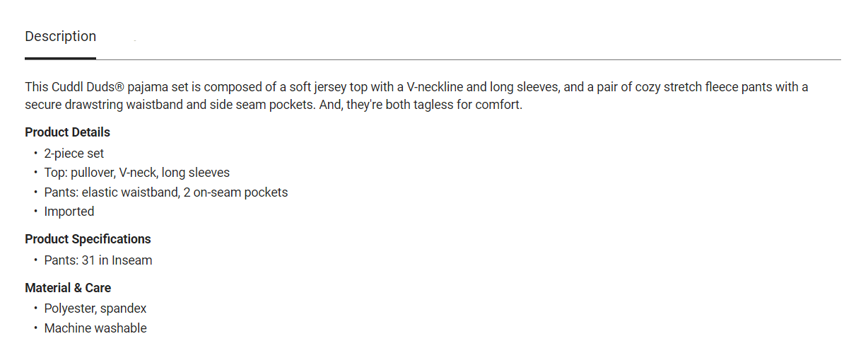Select the "2-piece set" bullet item
The height and width of the screenshot is (358, 868).
pos(74,153)
